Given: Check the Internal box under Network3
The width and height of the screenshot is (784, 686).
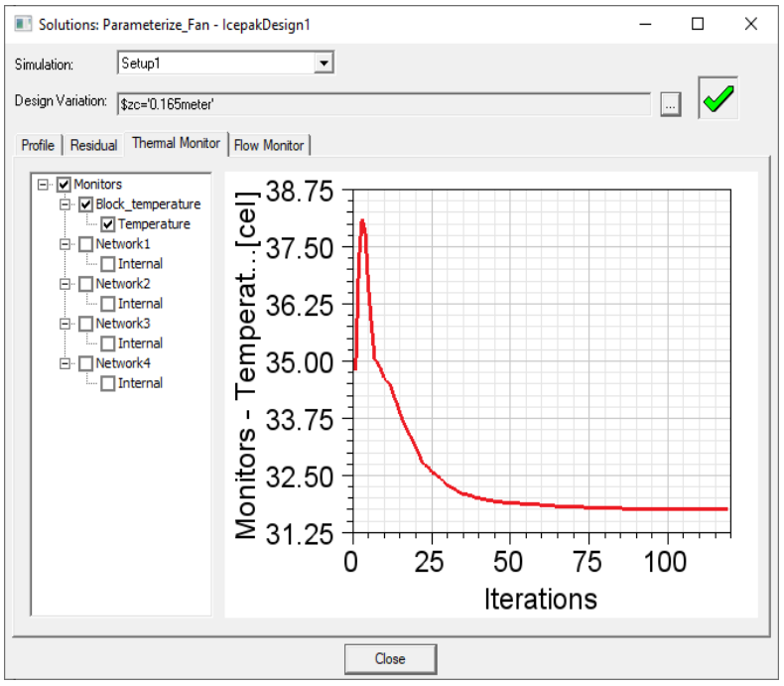Looking at the screenshot, I should tap(108, 343).
